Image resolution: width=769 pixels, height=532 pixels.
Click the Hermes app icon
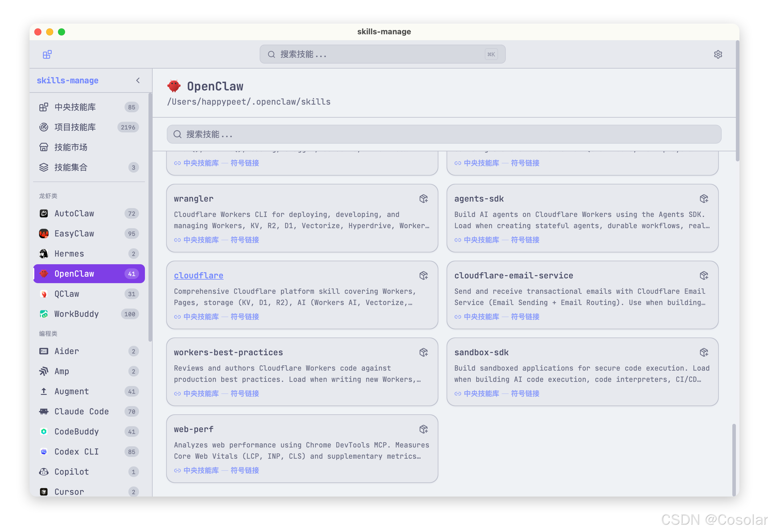(x=44, y=253)
